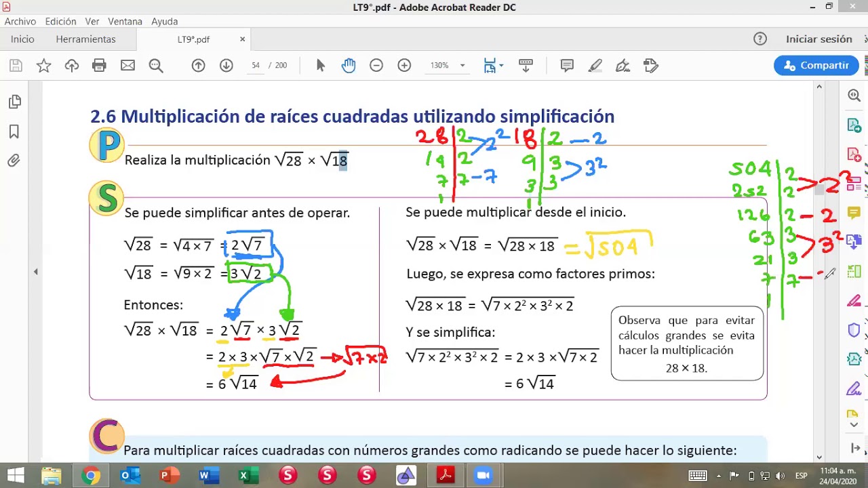Send the file by email with the envelope icon
Viewport: 868px width, 488px height.
coord(127,66)
